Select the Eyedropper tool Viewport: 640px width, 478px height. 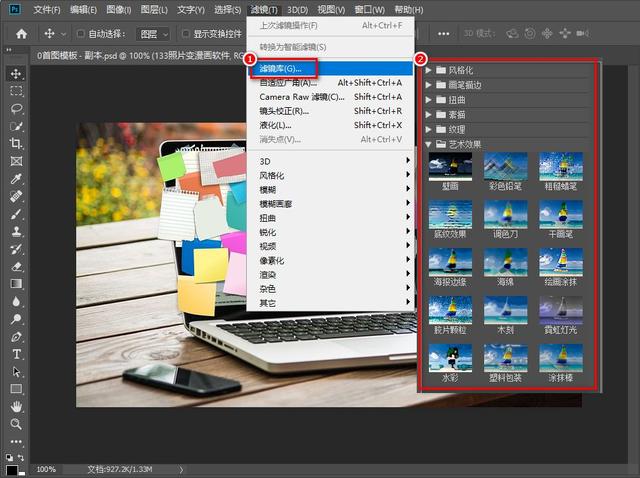click(16, 178)
